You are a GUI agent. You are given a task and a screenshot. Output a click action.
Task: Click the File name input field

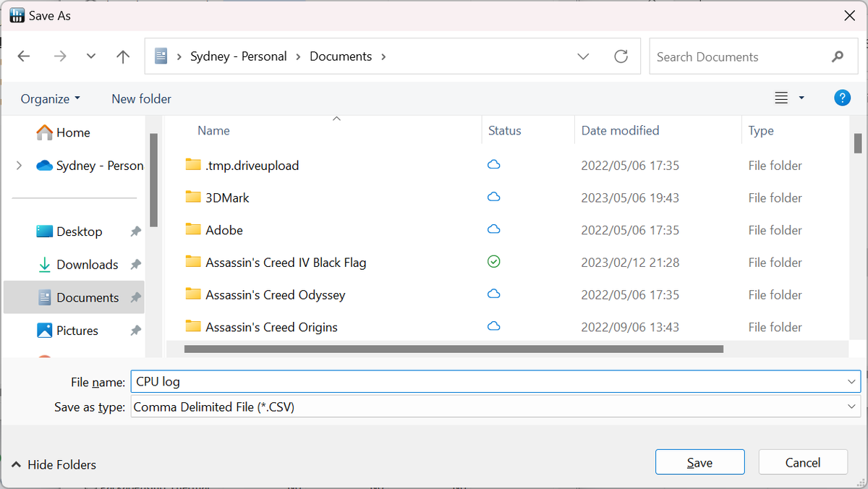click(x=485, y=381)
